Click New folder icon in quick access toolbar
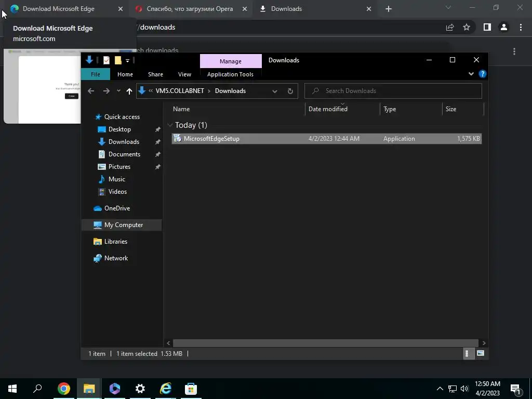 (118, 60)
